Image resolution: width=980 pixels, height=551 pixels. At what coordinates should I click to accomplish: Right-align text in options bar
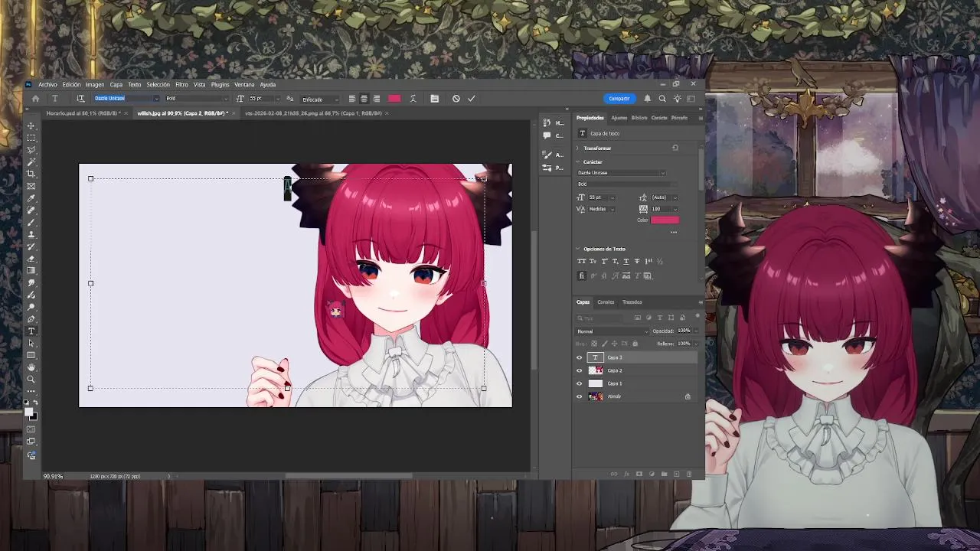point(376,98)
